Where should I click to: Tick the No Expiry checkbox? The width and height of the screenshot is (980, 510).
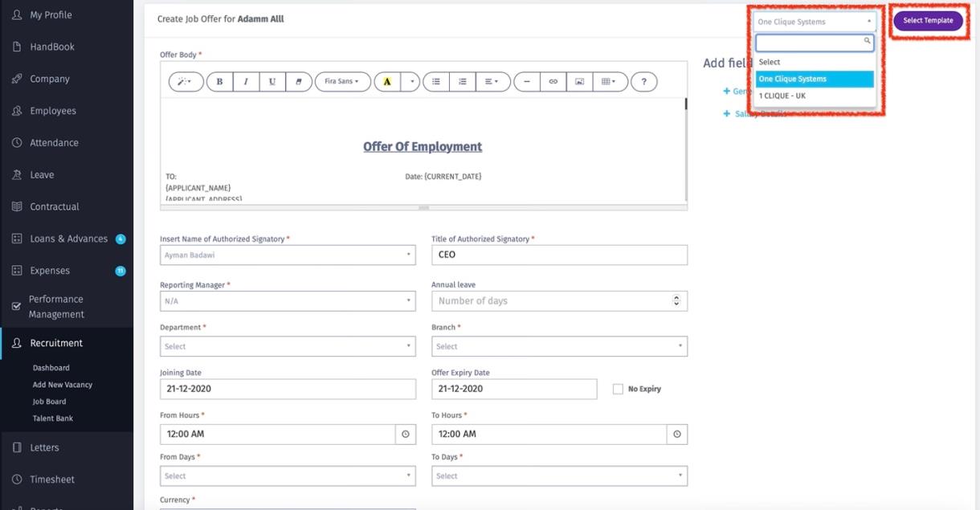pyautogui.click(x=618, y=390)
